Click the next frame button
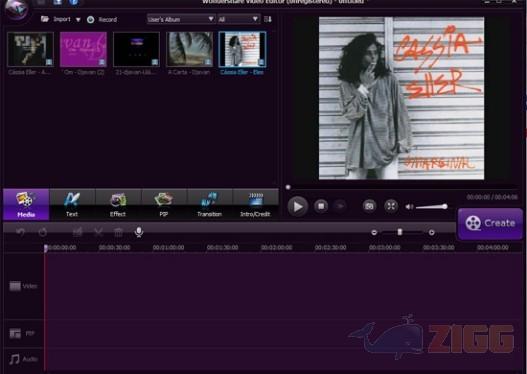 tap(340, 206)
